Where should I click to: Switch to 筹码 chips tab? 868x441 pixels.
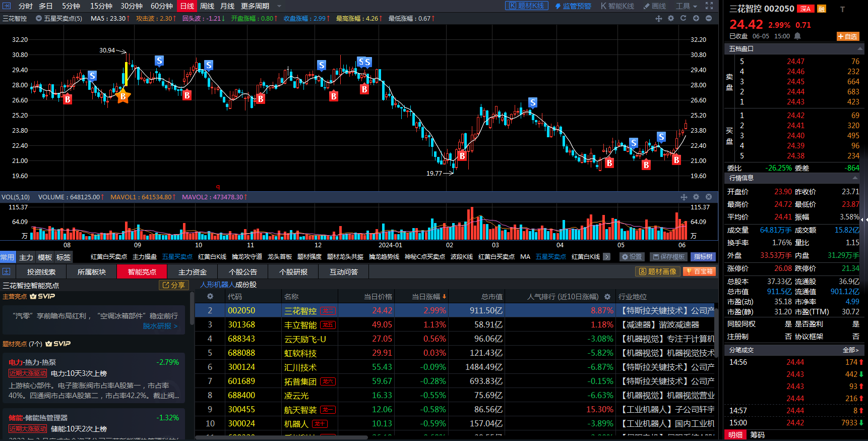pyautogui.click(x=757, y=435)
